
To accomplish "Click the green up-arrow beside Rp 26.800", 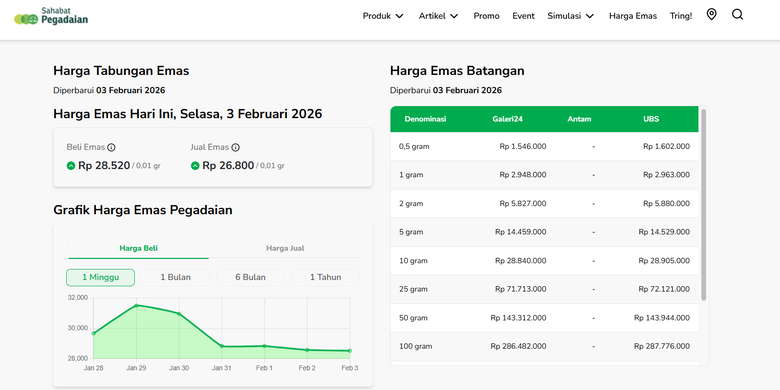I will [195, 166].
